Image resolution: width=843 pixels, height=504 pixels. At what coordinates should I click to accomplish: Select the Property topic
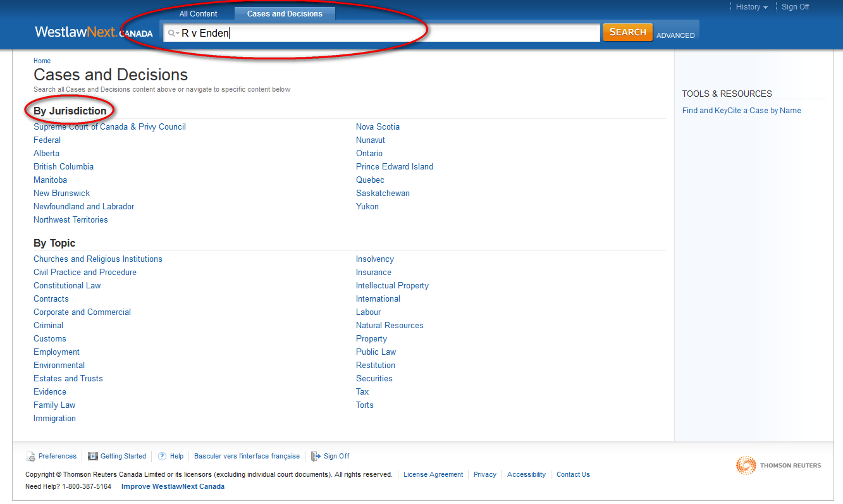point(371,338)
